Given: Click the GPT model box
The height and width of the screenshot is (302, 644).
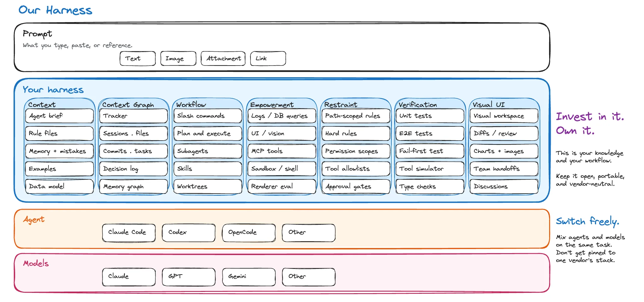Looking at the screenshot, I should click(x=189, y=277).
